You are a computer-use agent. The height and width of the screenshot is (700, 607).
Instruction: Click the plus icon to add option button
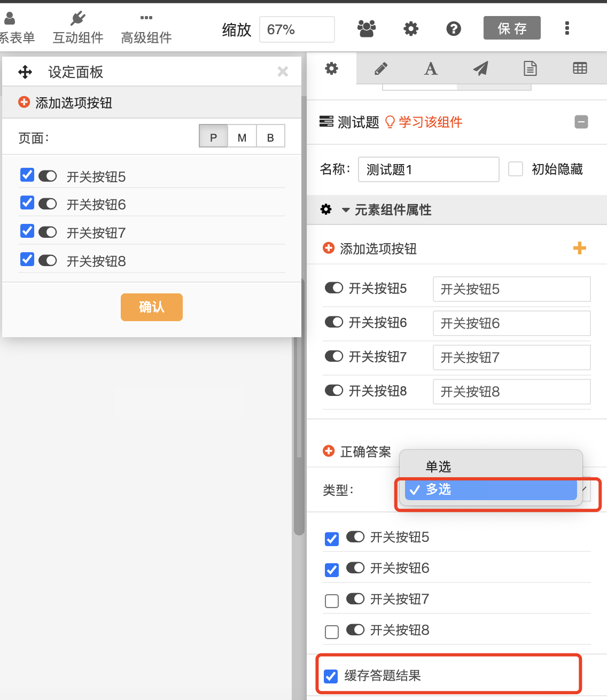[x=580, y=248]
